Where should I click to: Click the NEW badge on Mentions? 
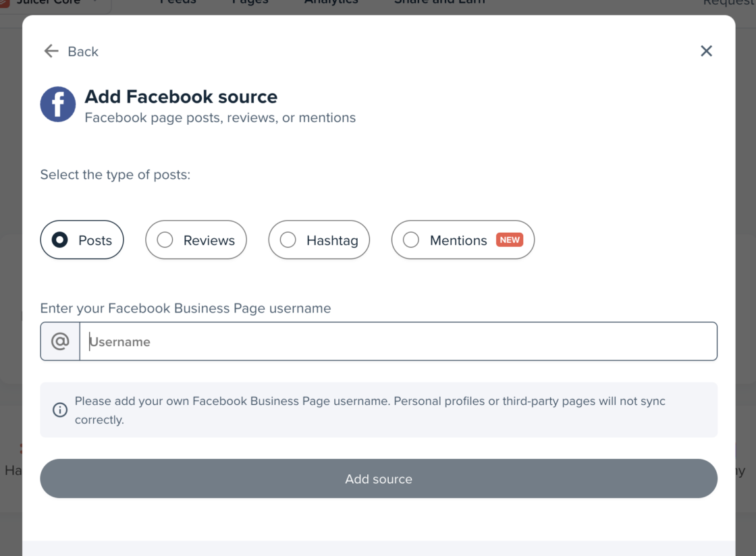(x=510, y=240)
